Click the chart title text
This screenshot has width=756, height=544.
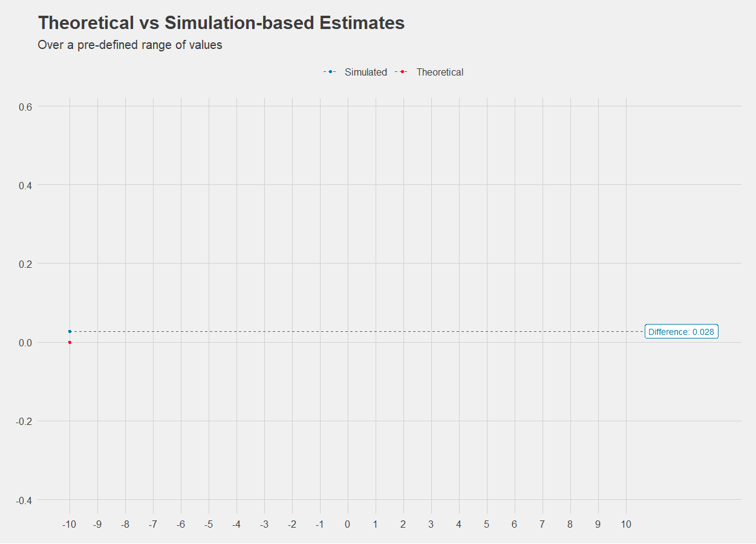(221, 23)
